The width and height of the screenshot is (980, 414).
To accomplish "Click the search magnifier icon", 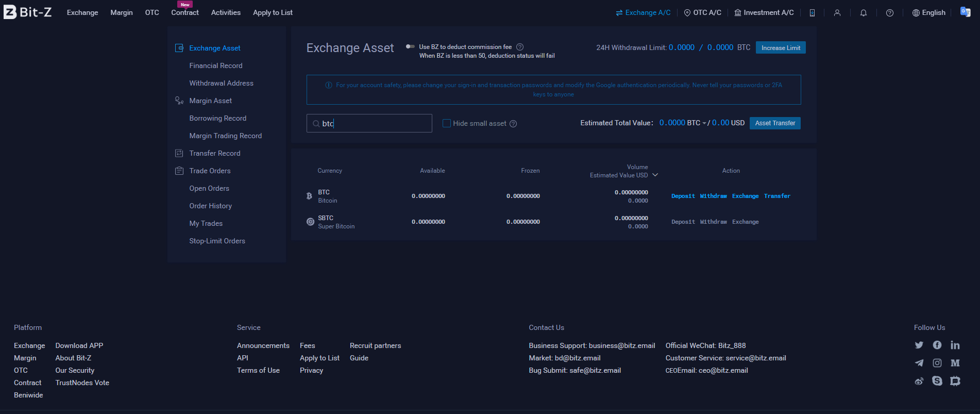I will tap(316, 124).
